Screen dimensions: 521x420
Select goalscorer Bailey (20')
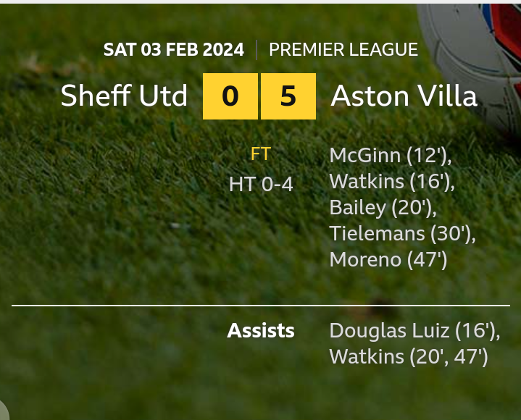(383, 208)
